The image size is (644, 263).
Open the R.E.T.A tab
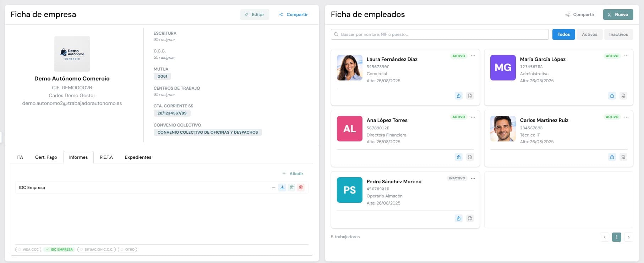pyautogui.click(x=106, y=157)
